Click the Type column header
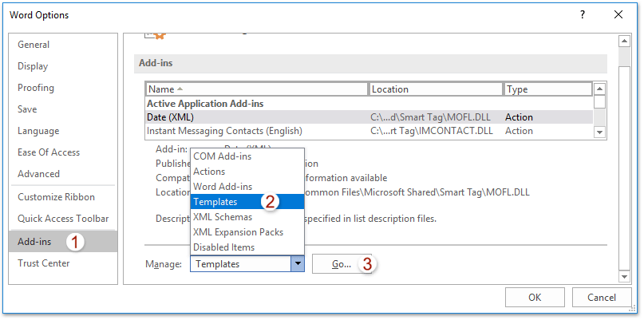Screen dimensions: 644x320 (548, 89)
